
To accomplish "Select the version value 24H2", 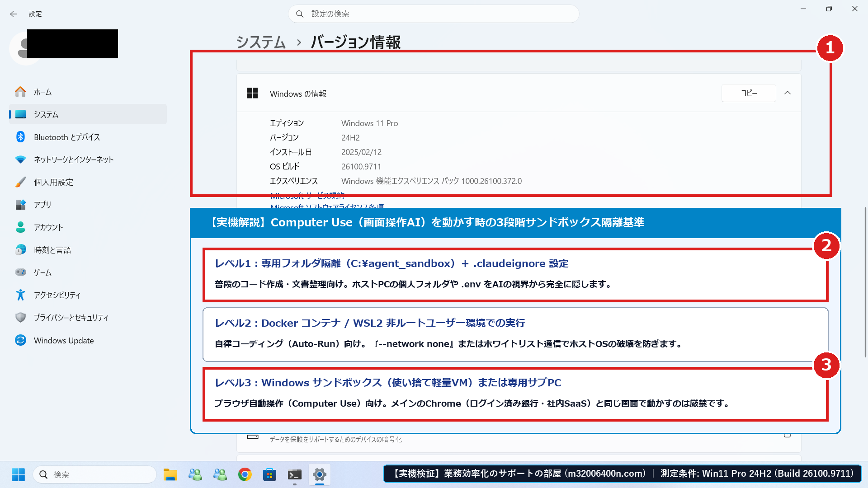I will pos(350,138).
